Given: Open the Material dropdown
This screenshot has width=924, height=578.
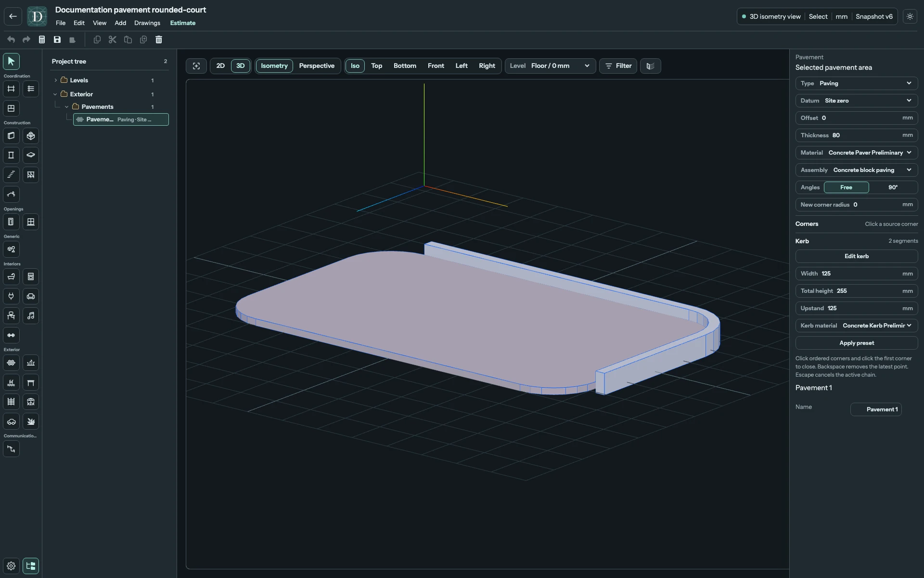Looking at the screenshot, I should click(x=857, y=153).
